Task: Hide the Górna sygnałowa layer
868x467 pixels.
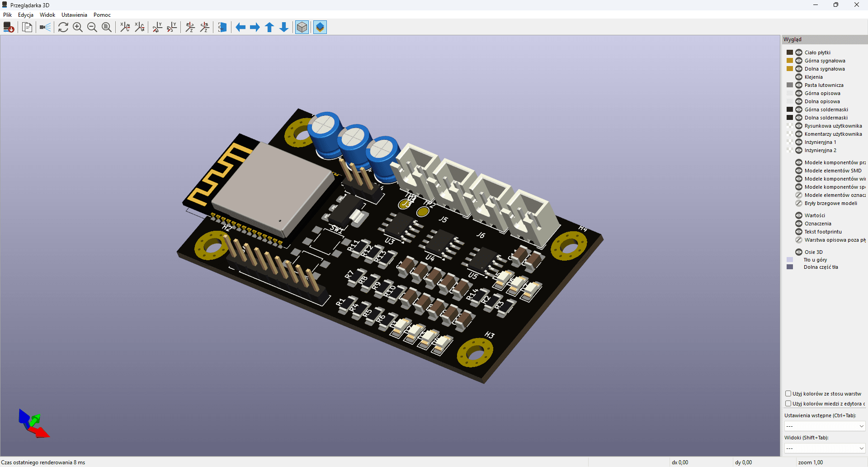Action: tap(799, 61)
